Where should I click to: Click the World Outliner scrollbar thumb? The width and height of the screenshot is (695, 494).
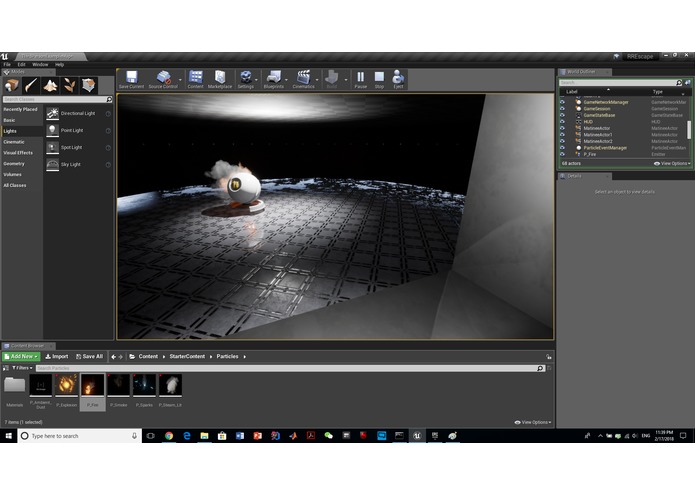click(x=689, y=130)
